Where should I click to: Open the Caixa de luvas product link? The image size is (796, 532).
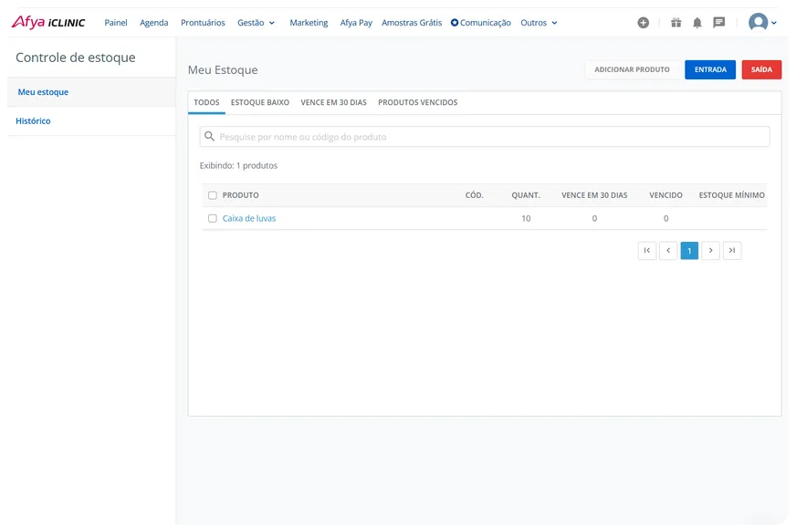point(248,218)
